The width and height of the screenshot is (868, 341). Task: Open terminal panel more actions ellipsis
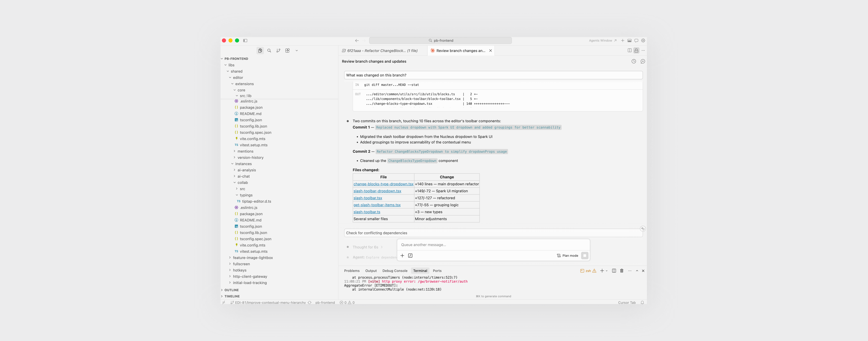click(x=630, y=271)
